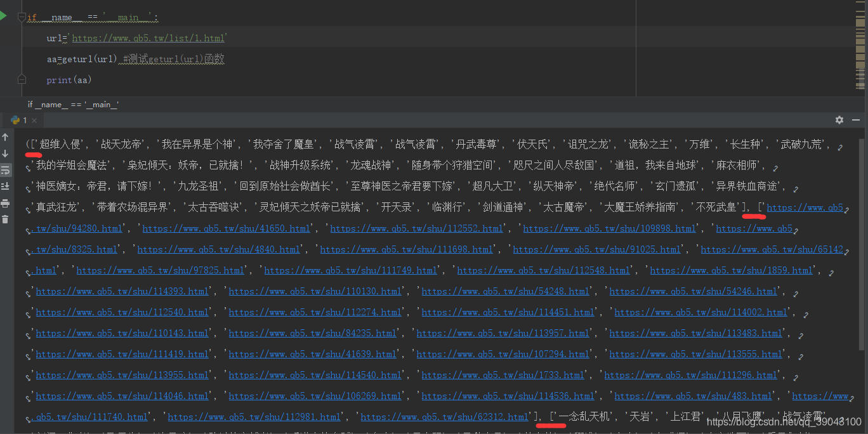868x434 pixels.
Task: Toggle soft-wrap in the console sidebar
Action: (x=5, y=169)
